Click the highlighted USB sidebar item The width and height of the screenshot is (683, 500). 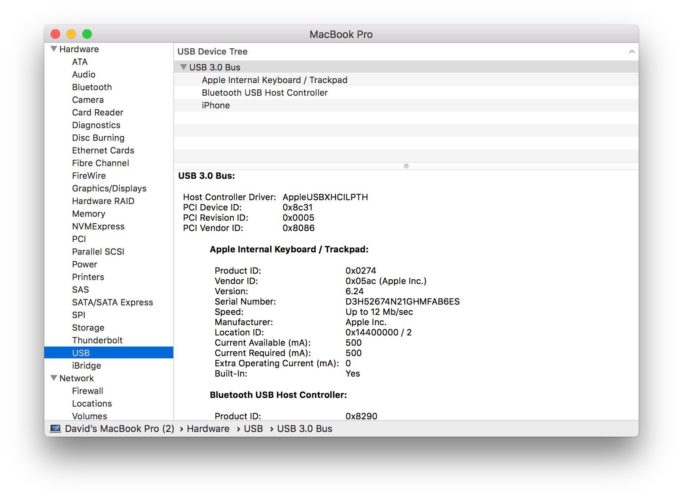(x=108, y=352)
